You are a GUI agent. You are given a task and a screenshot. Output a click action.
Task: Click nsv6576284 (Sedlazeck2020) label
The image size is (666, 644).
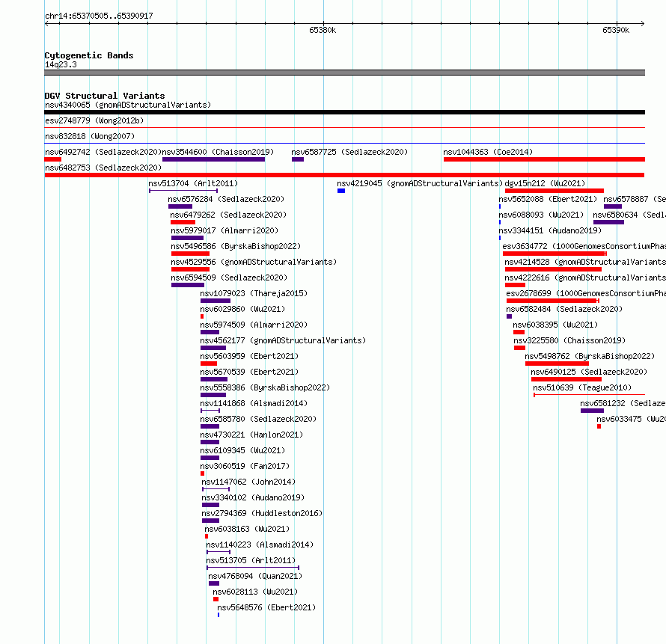point(226,199)
